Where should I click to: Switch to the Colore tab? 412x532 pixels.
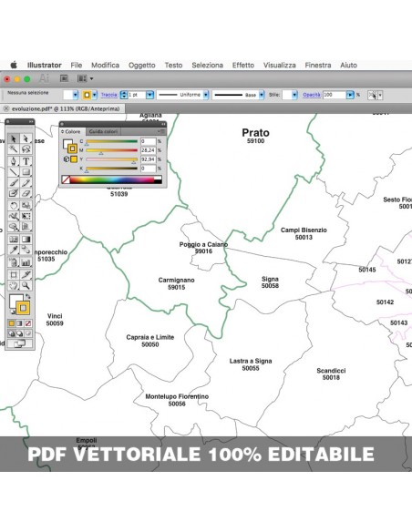pos(72,132)
